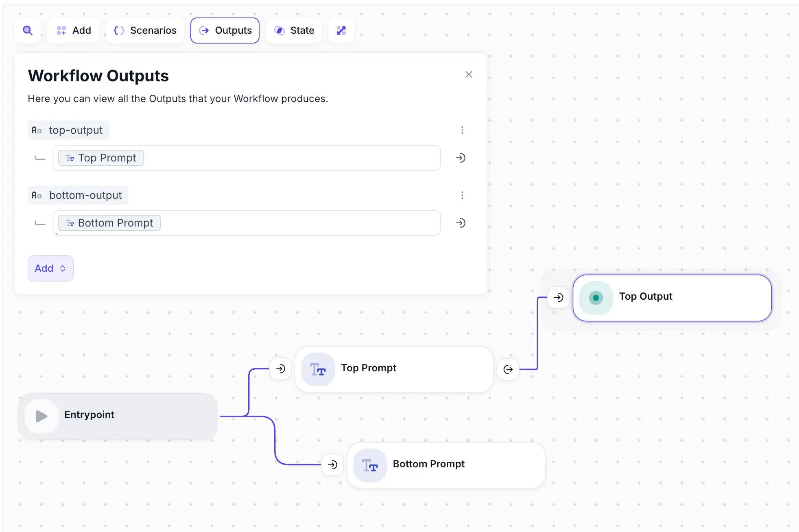Open the Scenarios panel
The height and width of the screenshot is (532, 799).
click(145, 31)
